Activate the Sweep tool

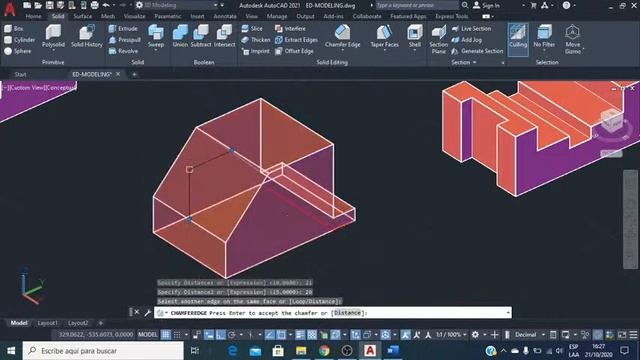click(156, 35)
